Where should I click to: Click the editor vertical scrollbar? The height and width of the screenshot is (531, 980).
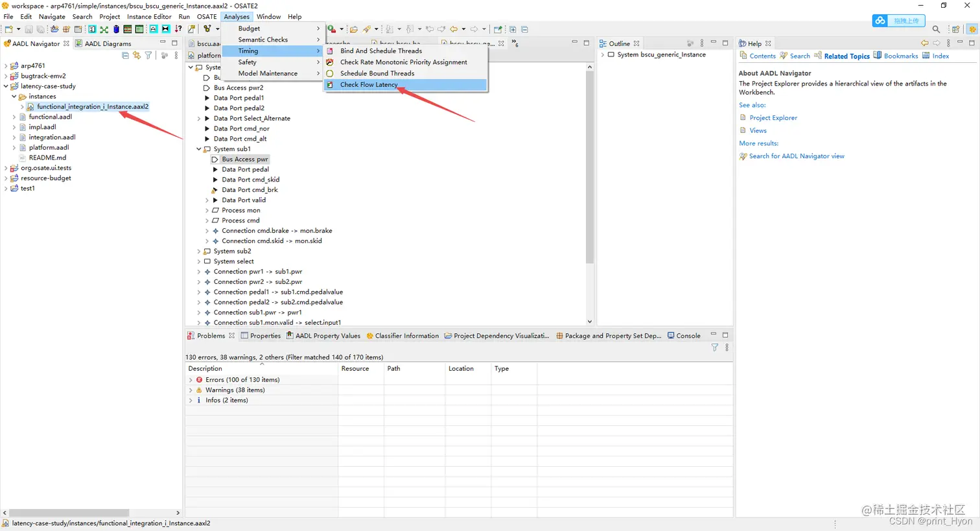pos(589,167)
